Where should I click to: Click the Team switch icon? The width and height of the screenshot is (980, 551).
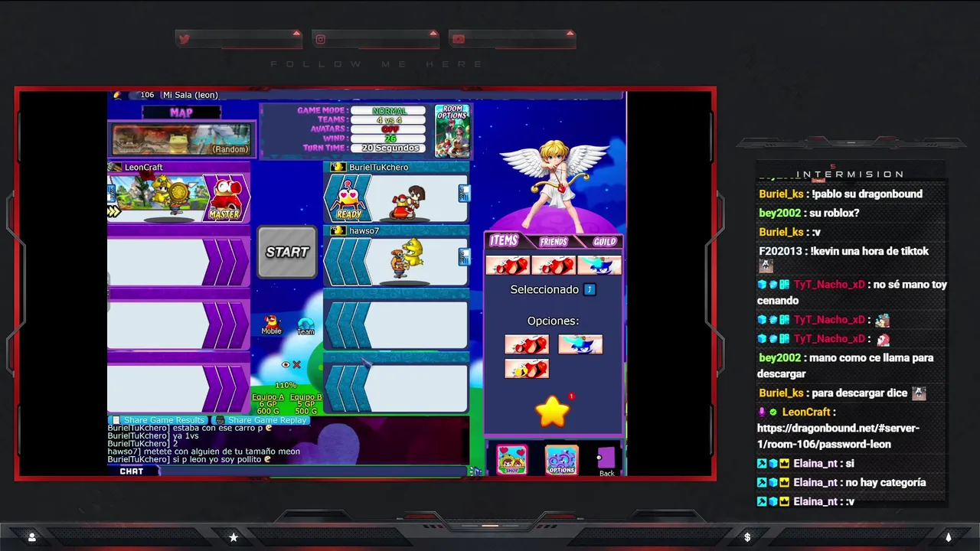[305, 326]
